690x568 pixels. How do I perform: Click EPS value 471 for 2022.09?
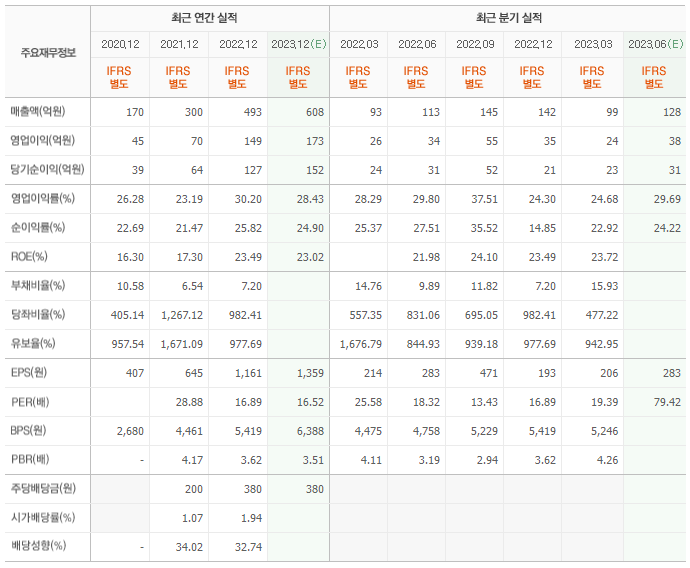(x=489, y=374)
